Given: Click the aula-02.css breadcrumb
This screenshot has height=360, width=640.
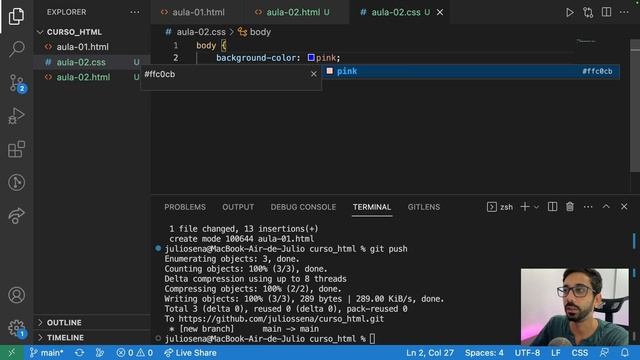Looking at the screenshot, I should 201,32.
